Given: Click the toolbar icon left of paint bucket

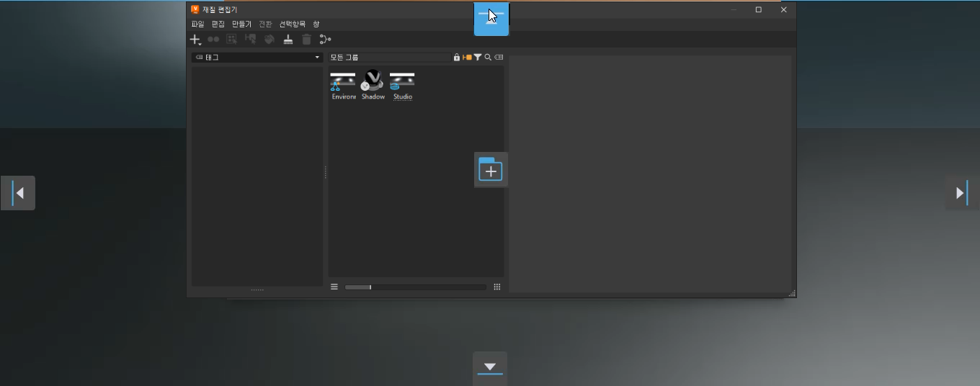Looking at the screenshot, I should tap(251, 40).
